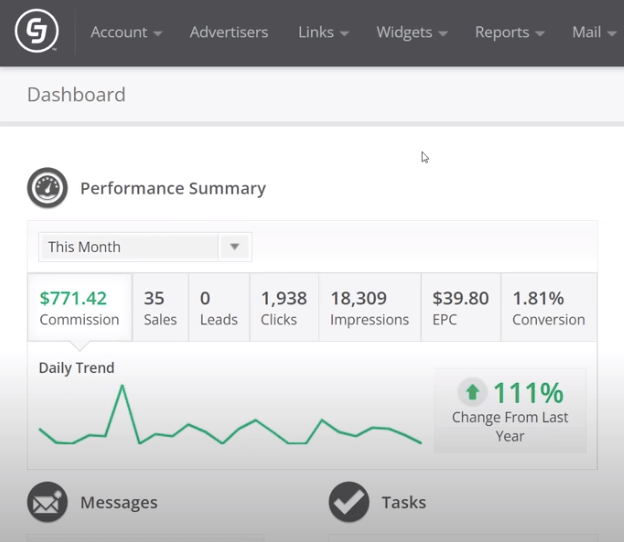
Task: Select the 18,309 Impressions tab
Action: [x=370, y=307]
